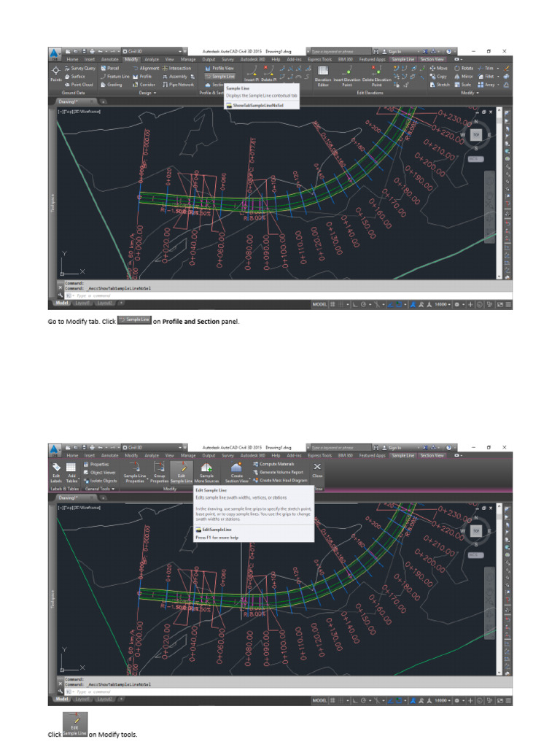This screenshot has height=747, width=560.
Task: Open Elevation Editor in upper screenshot
Action: 323,76
